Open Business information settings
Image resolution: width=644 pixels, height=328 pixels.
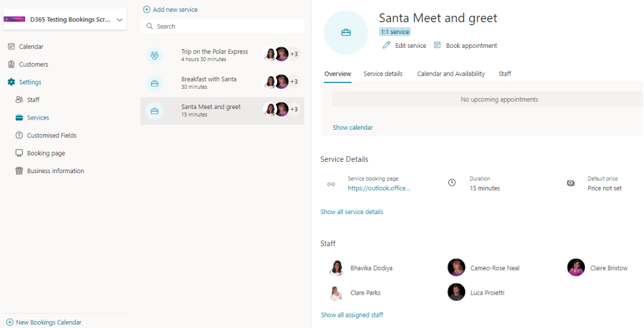click(55, 171)
